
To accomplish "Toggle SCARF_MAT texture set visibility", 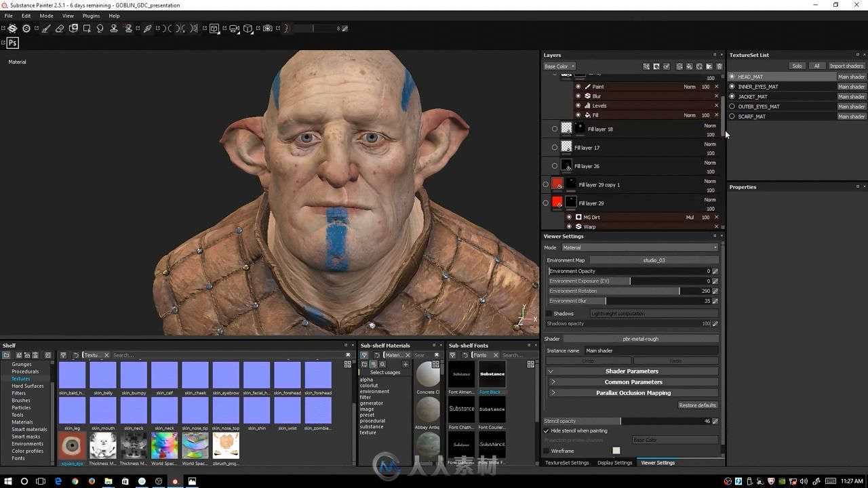I will [732, 117].
